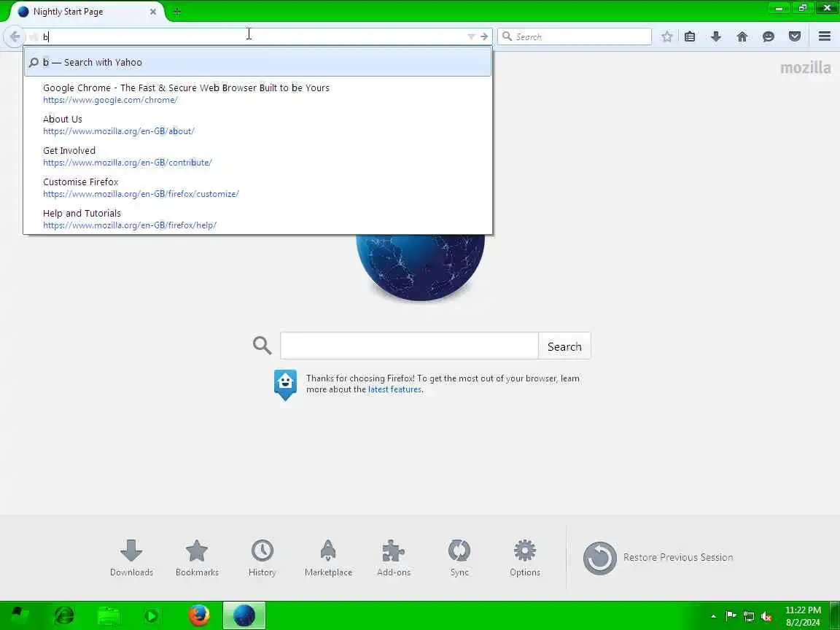The height and width of the screenshot is (630, 840).
Task: Open Downloads from start page launcher
Action: [x=131, y=559]
